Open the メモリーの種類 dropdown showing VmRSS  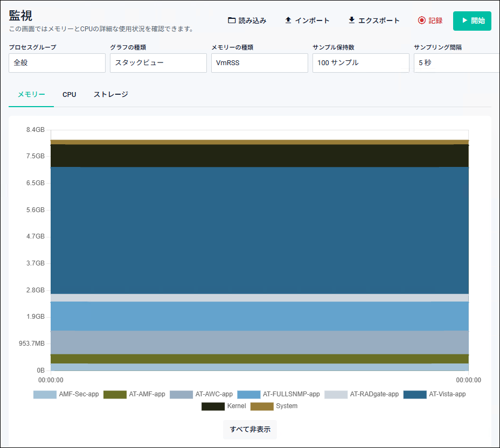point(260,63)
